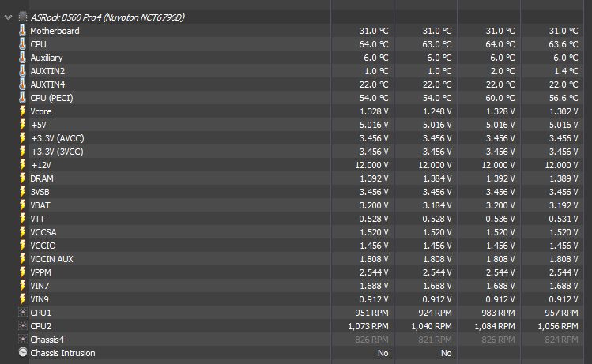Click the CPU1 current value 951 RPM

(371, 313)
